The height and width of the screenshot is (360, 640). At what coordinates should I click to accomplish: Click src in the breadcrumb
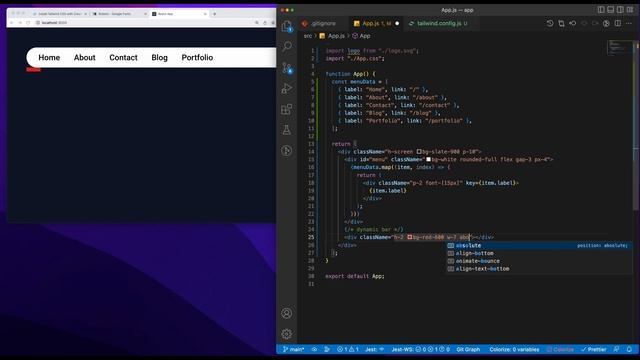[308, 36]
